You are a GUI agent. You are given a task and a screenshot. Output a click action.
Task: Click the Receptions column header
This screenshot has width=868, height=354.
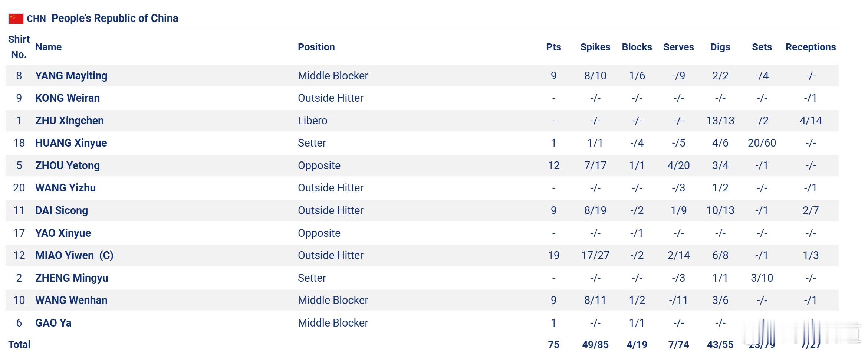tap(811, 47)
